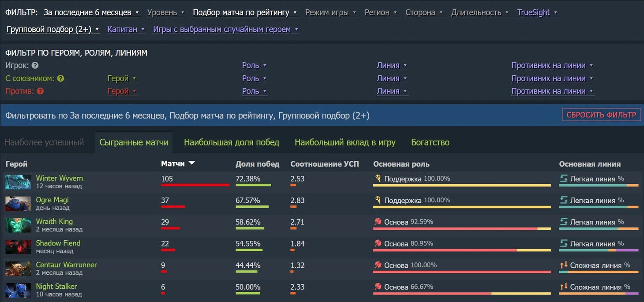The image size is (644, 302).
Task: Open Роль dropdown in С союзником row
Action: (255, 78)
